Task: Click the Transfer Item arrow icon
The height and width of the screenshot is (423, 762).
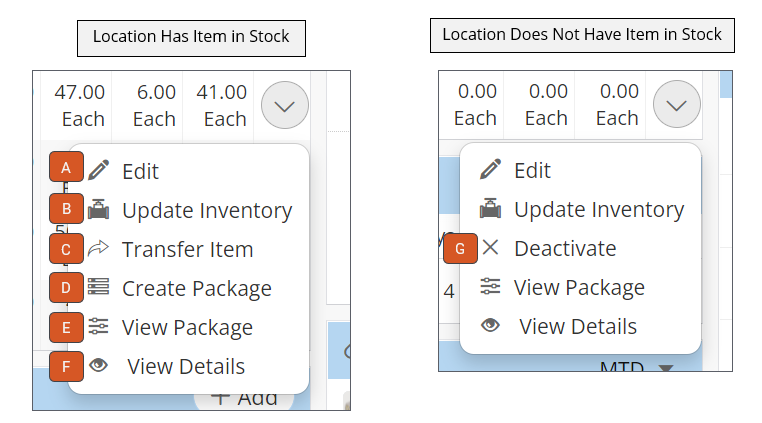Action: pyautogui.click(x=99, y=248)
